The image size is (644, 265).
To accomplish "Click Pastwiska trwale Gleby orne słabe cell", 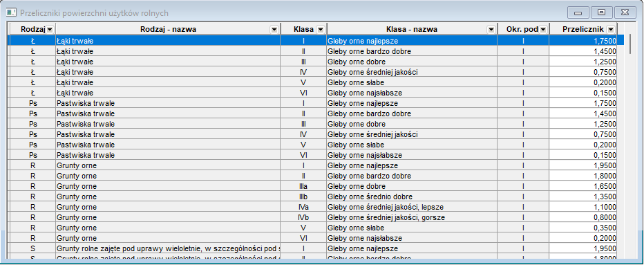I will pos(412,145).
